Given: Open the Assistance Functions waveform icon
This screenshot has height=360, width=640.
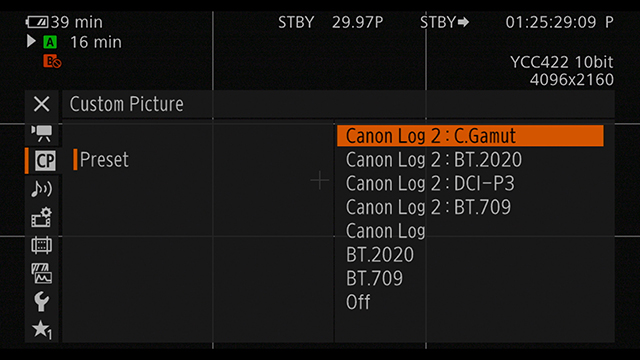Looking at the screenshot, I should coord(42,273).
